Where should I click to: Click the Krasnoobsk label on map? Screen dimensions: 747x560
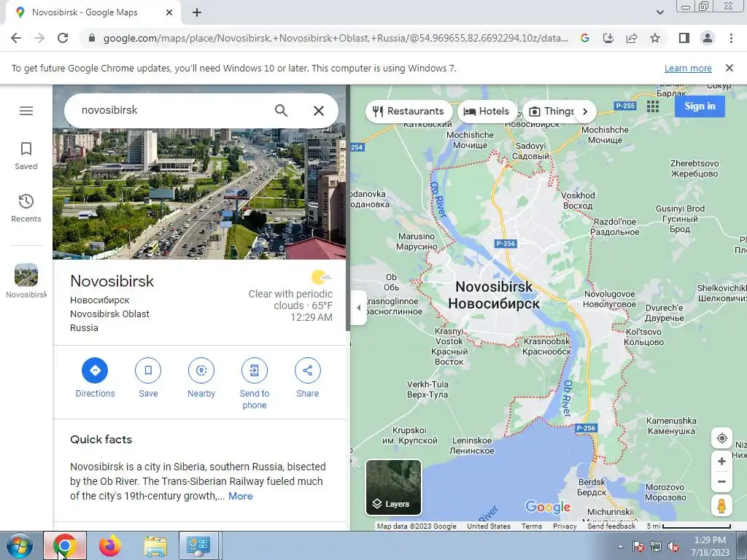point(546,346)
